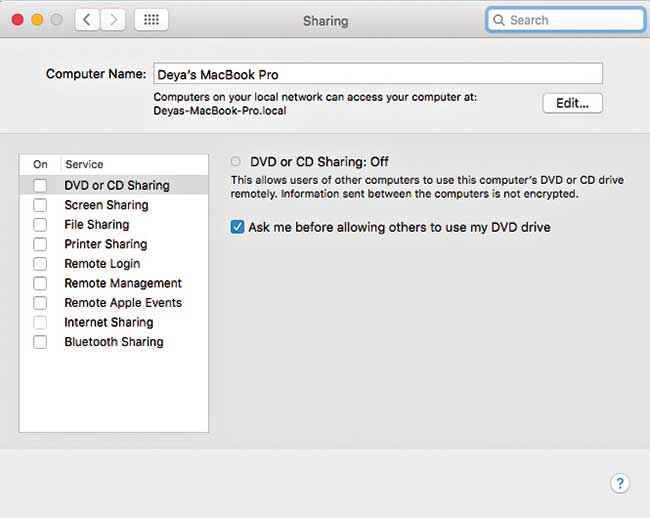Viewport: 650px width, 518px height.
Task: Uncheck Ask me before allowing others checkbox
Action: [x=237, y=227]
